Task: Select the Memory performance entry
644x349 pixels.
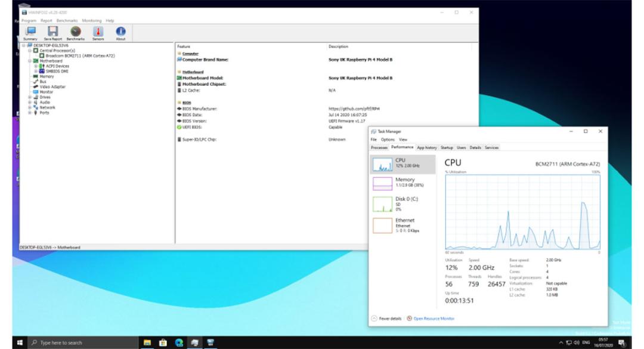Action: (x=403, y=183)
